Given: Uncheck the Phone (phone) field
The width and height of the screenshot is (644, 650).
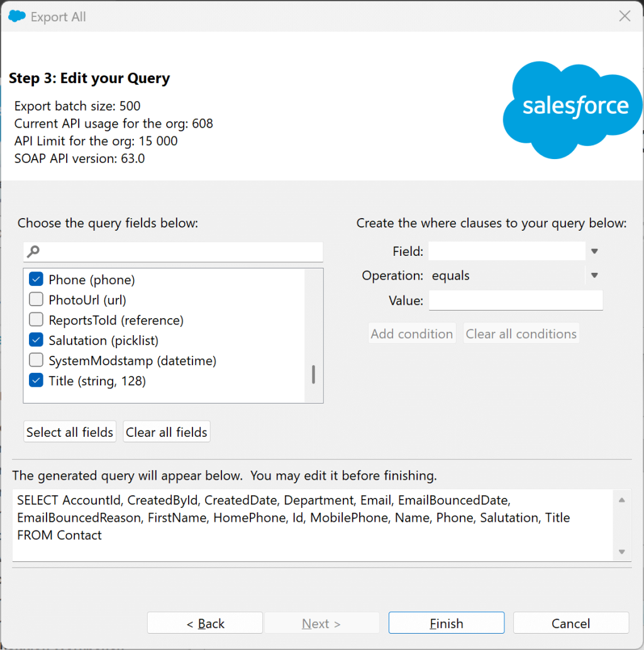Looking at the screenshot, I should (x=36, y=278).
